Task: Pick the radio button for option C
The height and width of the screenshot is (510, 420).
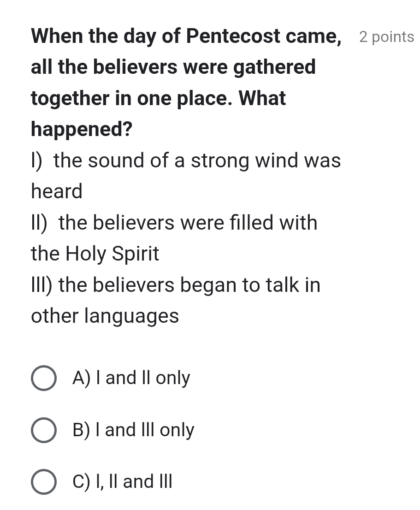Action: click(44, 482)
